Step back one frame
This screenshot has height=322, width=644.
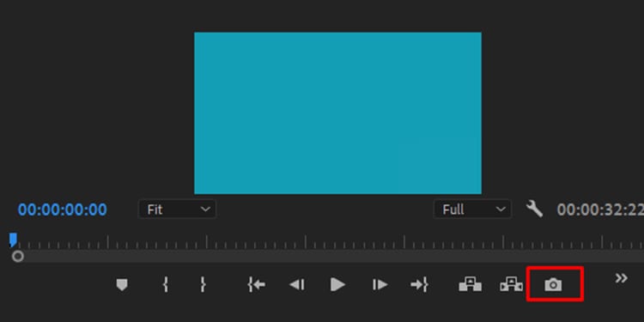297,284
